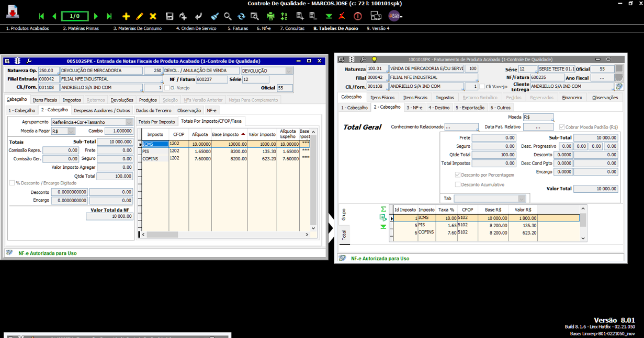644x338 pixels.
Task: Click horizontal scrollbar in Entrada tax grid
Action: 226,235
